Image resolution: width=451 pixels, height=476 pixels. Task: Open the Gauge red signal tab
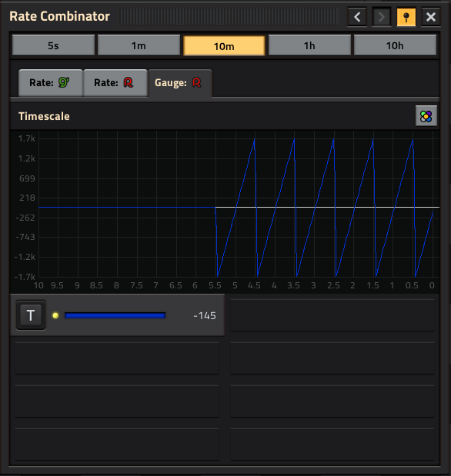[180, 83]
